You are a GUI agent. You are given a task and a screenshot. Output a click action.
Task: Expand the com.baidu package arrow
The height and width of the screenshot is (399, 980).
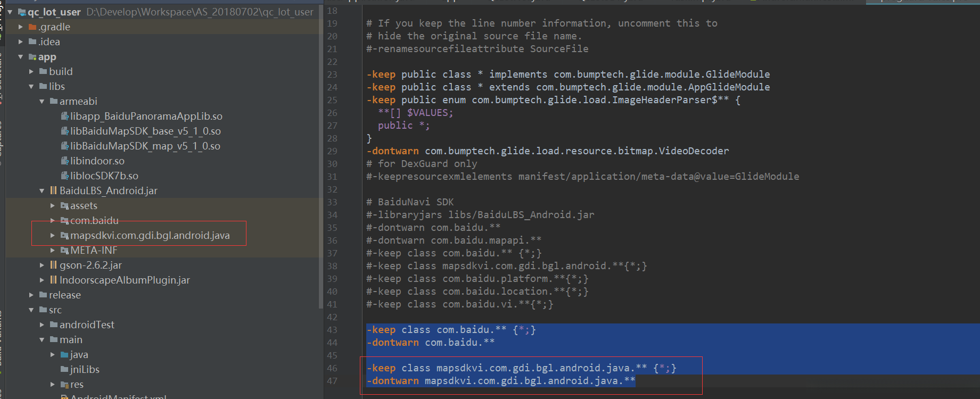tap(53, 220)
